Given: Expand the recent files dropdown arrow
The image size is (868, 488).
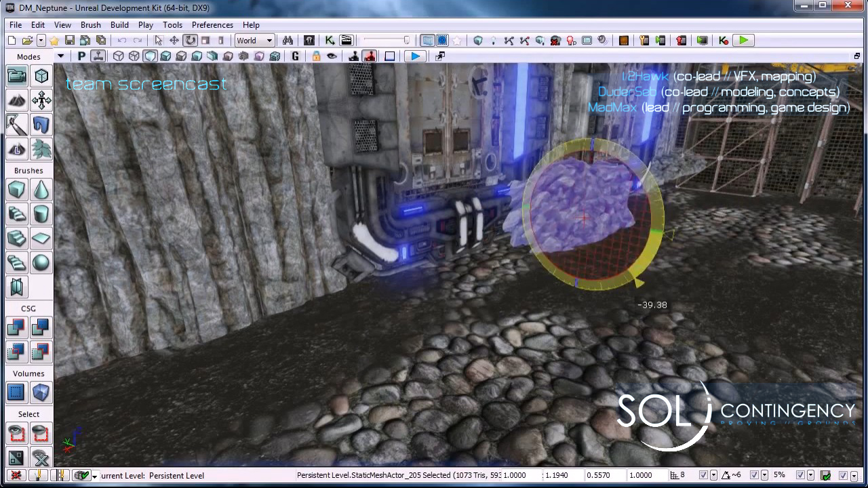Looking at the screenshot, I should 41,41.
